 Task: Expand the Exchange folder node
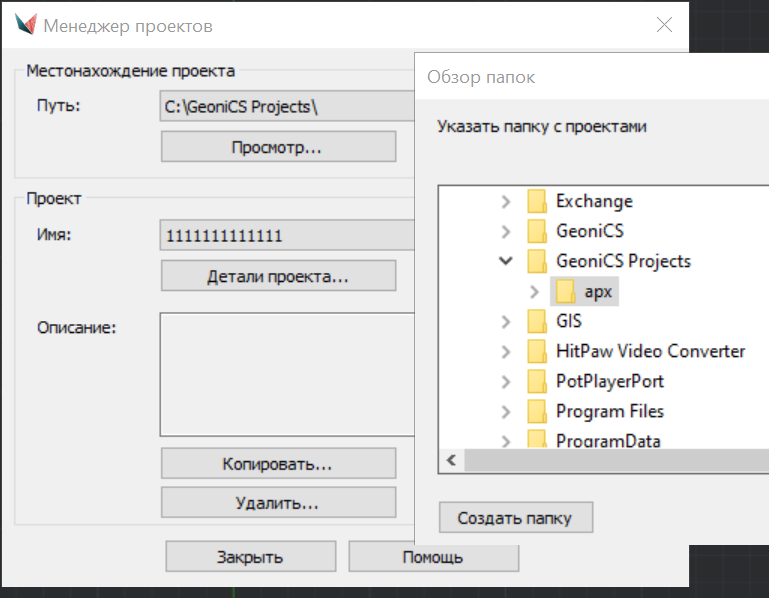point(507,201)
